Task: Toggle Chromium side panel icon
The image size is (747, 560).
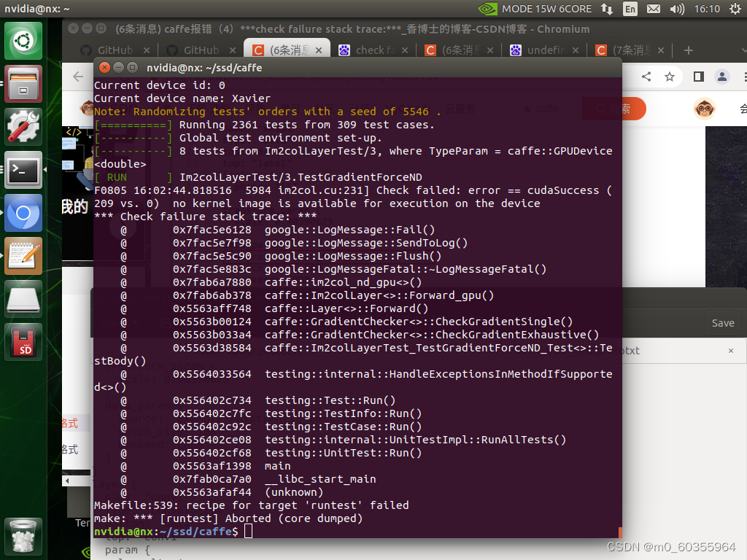Action: 698,76
